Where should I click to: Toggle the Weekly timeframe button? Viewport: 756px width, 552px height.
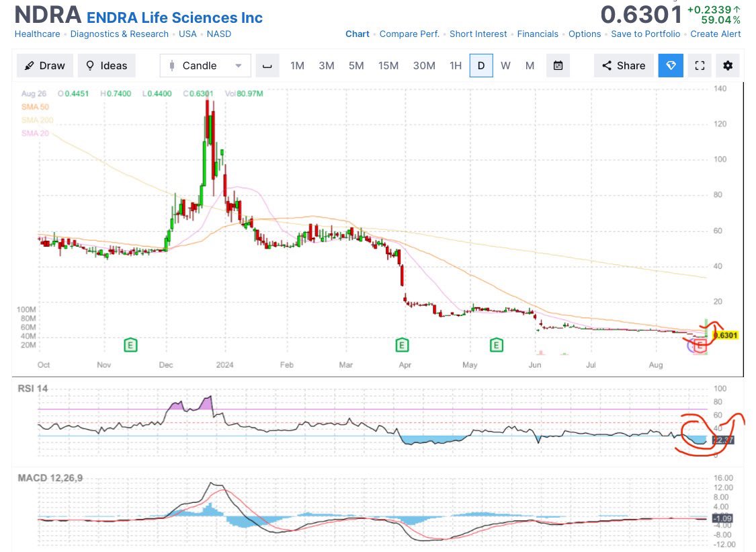tap(505, 65)
